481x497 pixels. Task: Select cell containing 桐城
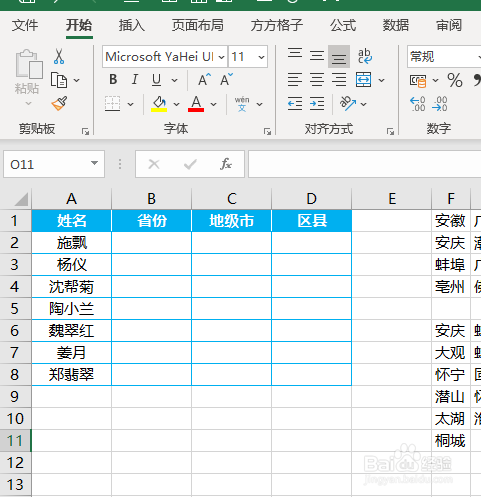click(x=451, y=441)
